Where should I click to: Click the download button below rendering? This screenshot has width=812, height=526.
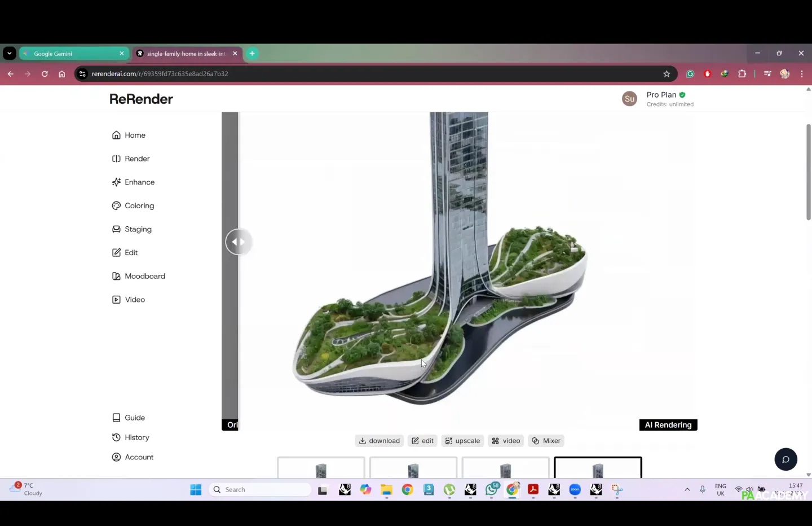tap(379, 441)
